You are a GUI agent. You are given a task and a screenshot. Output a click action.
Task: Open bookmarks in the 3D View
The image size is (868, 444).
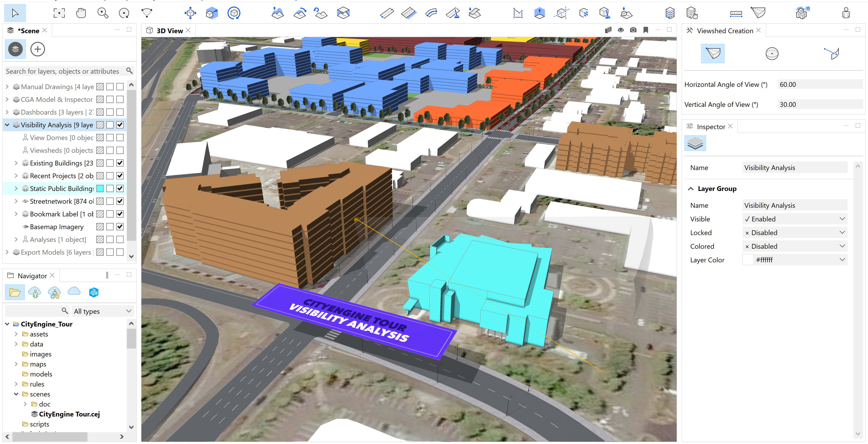(x=646, y=30)
